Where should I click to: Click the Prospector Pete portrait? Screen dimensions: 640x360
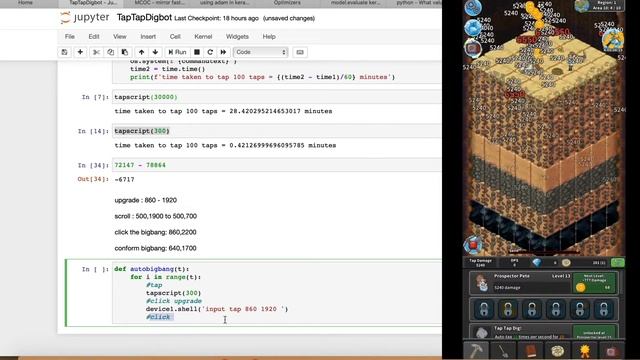pos(482,282)
